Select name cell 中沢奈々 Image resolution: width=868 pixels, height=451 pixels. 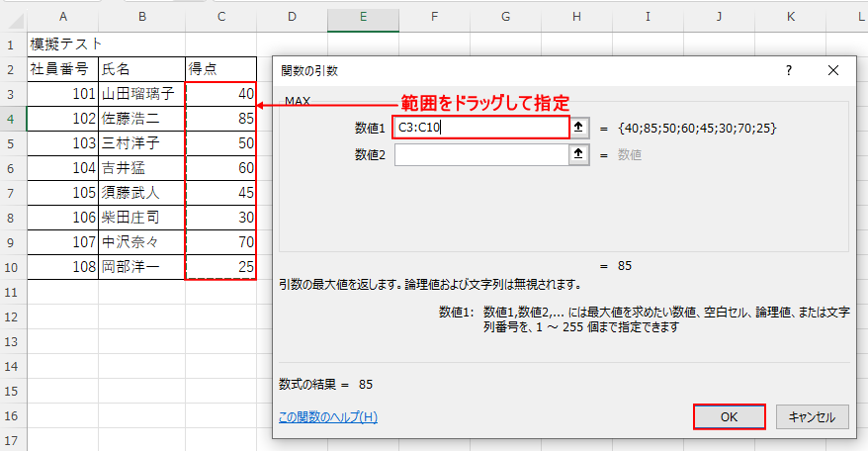[x=142, y=242]
